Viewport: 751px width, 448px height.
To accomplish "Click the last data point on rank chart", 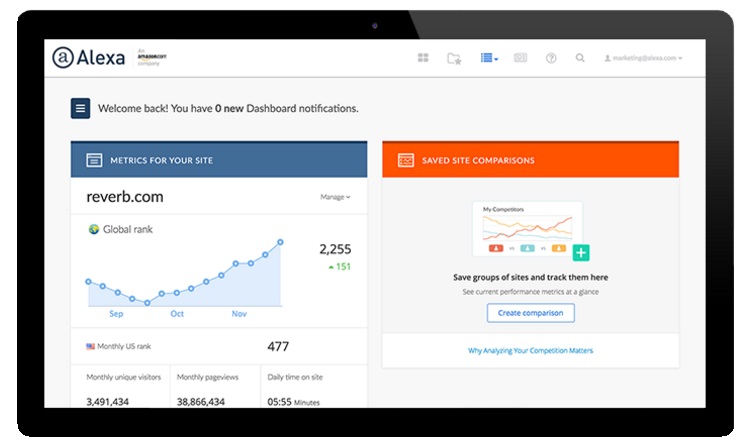I will (280, 242).
